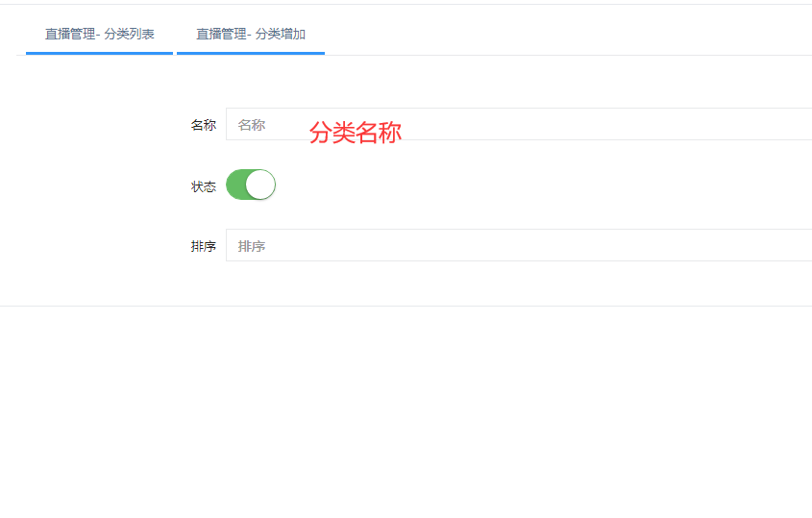Click the 状态 label text
The height and width of the screenshot is (518, 812).
204,186
